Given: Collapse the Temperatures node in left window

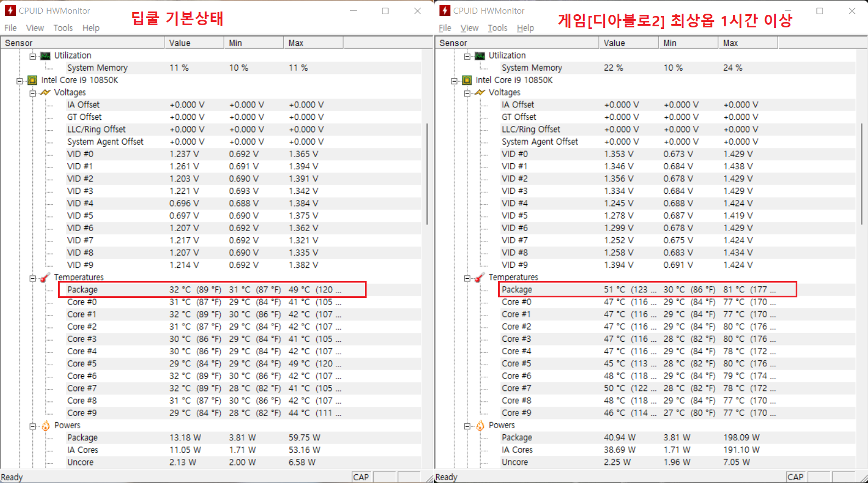Looking at the screenshot, I should click(x=32, y=278).
